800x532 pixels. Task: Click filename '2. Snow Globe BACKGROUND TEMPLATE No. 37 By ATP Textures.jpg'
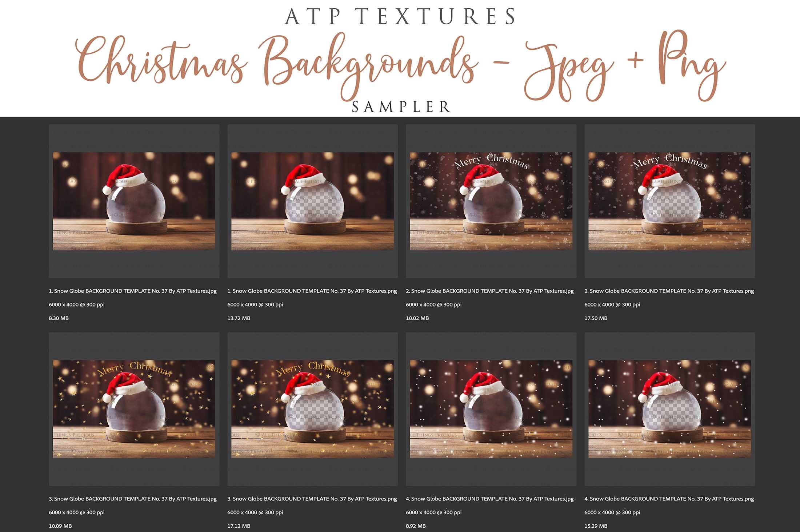coord(490,291)
